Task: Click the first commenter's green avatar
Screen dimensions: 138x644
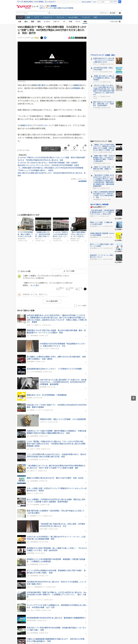Action: click(19, 276)
